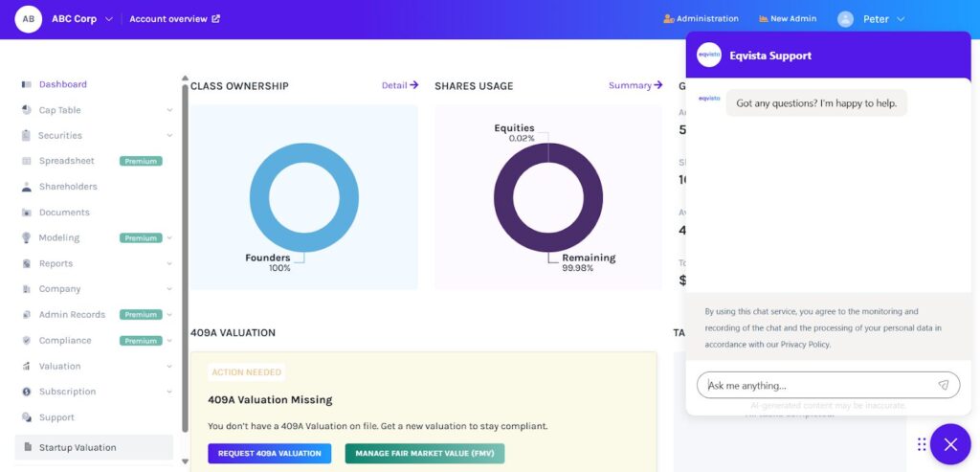The image size is (980, 472).
Task: Click the Modeling lightbulb icon
Action: 26,237
